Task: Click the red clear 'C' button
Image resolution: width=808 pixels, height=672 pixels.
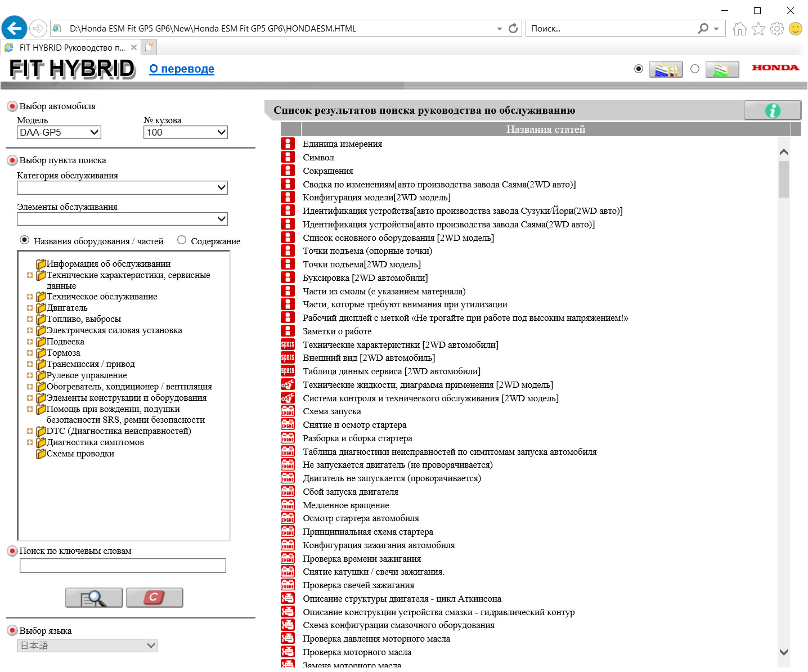Action: tap(154, 598)
